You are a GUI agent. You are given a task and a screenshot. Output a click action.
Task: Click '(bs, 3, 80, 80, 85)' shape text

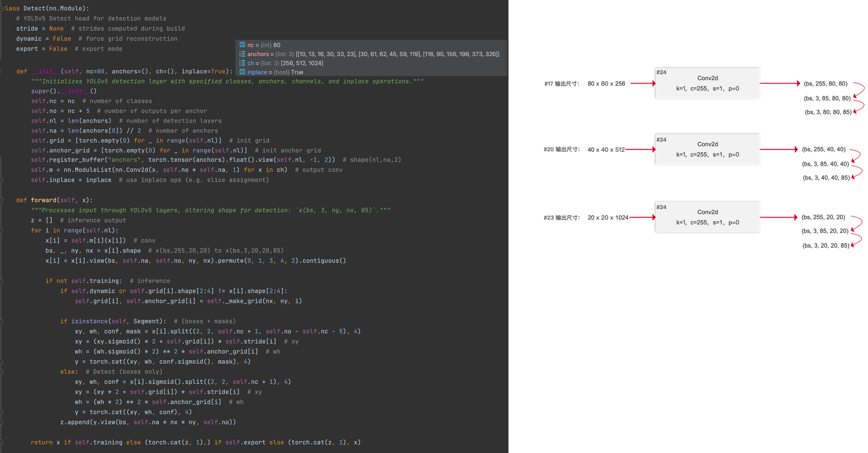point(828,112)
